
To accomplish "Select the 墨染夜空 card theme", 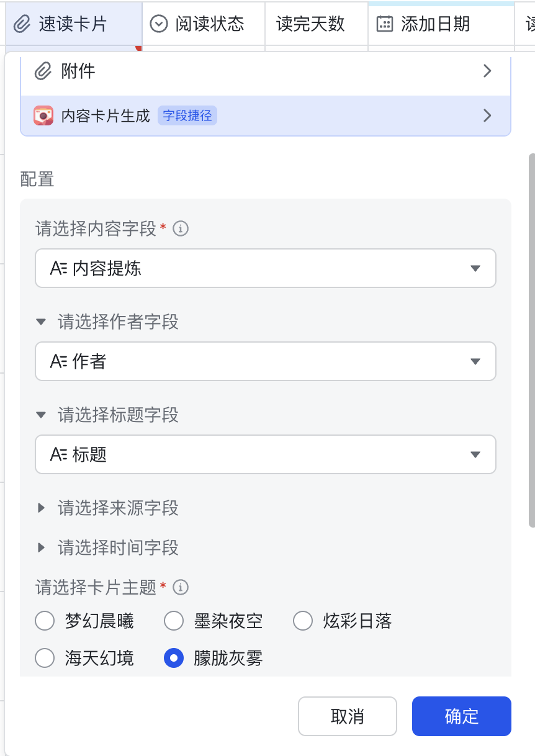I will (x=174, y=621).
